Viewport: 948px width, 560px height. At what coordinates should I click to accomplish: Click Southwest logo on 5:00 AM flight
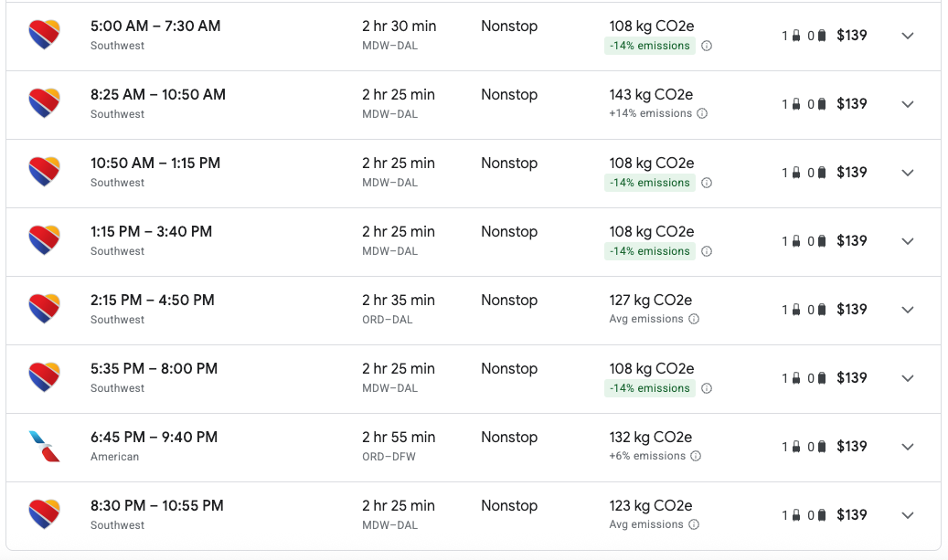coord(44,35)
